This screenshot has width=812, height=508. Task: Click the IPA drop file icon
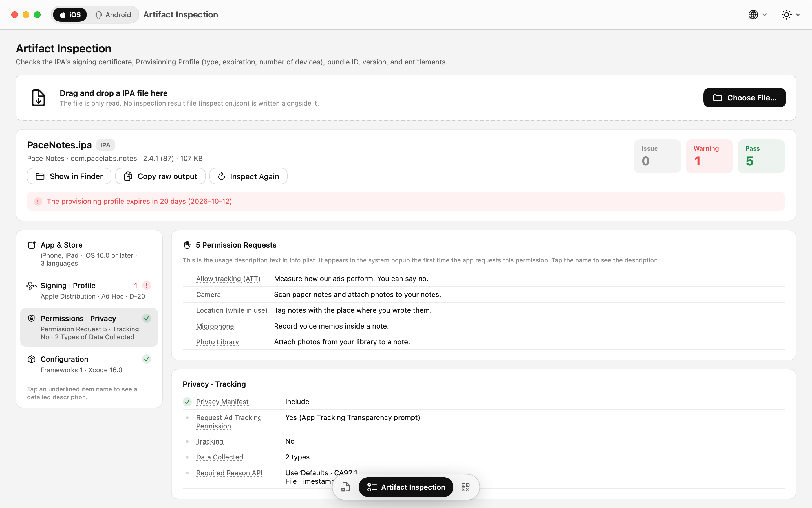pyautogui.click(x=38, y=98)
